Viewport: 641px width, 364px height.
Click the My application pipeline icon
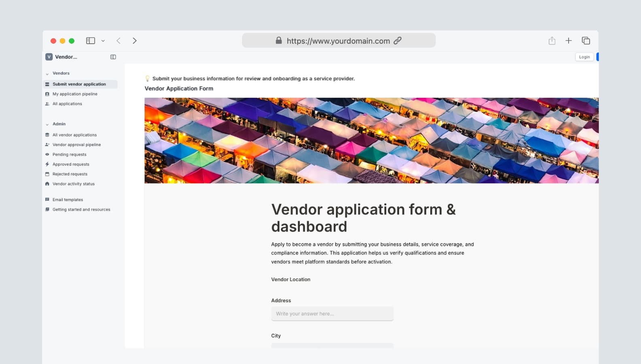[x=47, y=94]
